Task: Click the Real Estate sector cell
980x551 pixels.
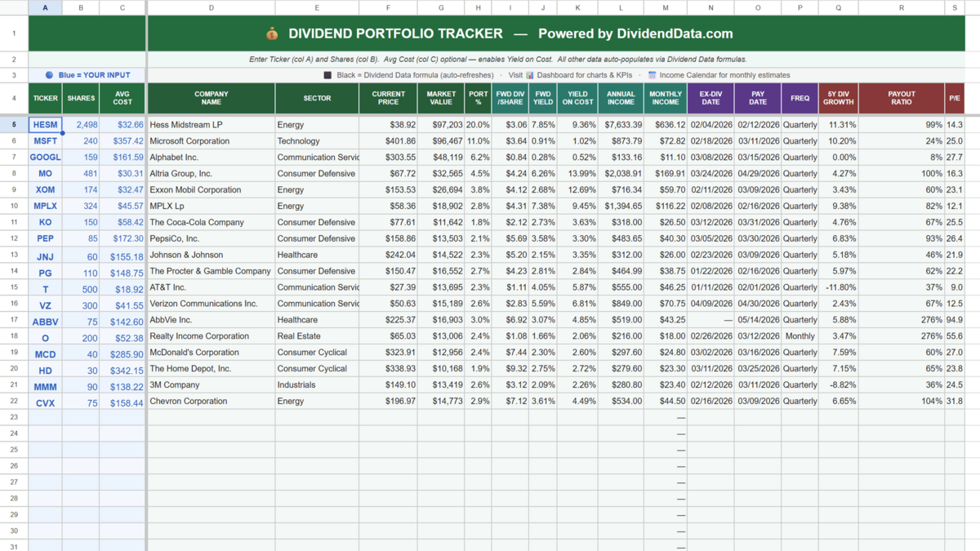Action: 317,336
